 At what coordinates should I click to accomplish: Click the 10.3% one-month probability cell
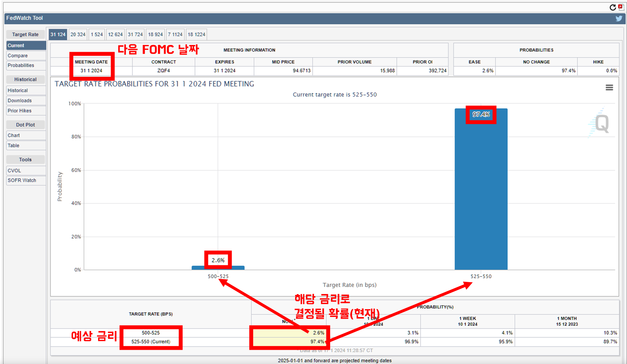coord(566,333)
